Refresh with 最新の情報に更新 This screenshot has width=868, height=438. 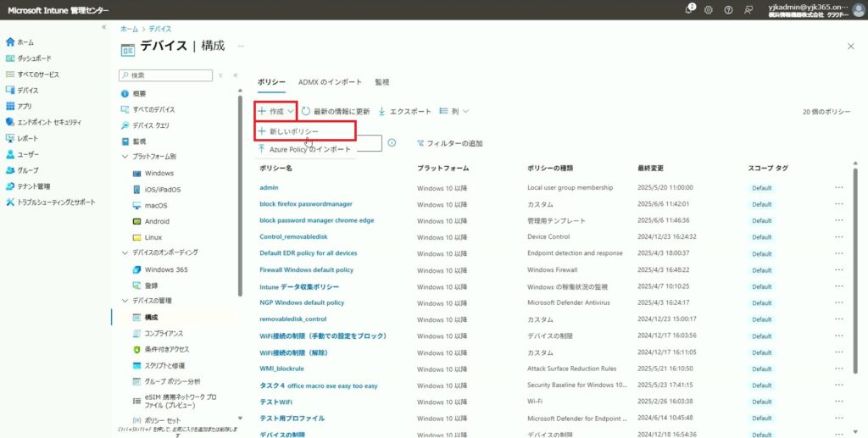pos(336,111)
